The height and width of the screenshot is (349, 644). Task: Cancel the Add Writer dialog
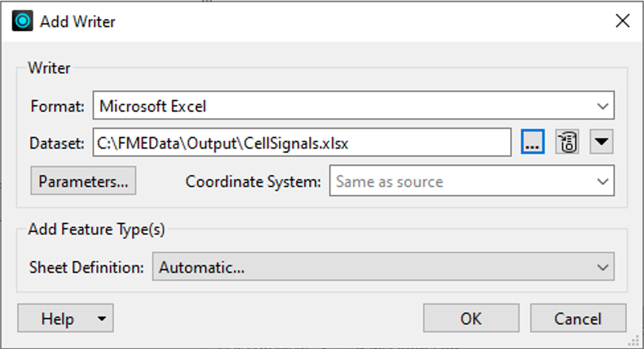(x=578, y=319)
